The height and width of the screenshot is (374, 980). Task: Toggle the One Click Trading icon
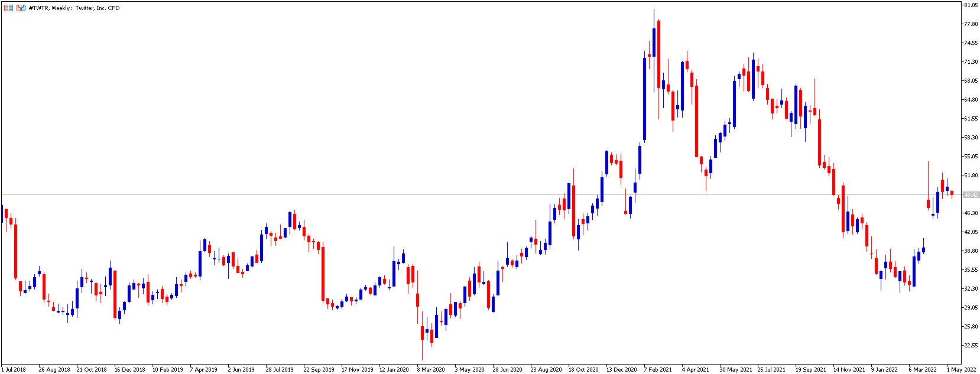tap(21, 8)
